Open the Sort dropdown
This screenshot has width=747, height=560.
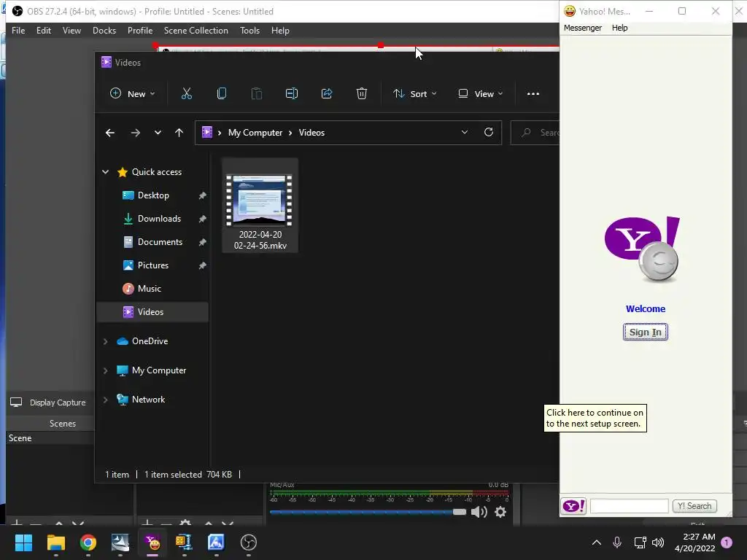tap(414, 94)
